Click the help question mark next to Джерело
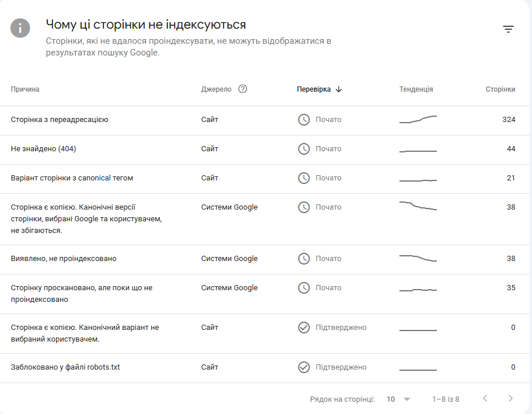 242,89
